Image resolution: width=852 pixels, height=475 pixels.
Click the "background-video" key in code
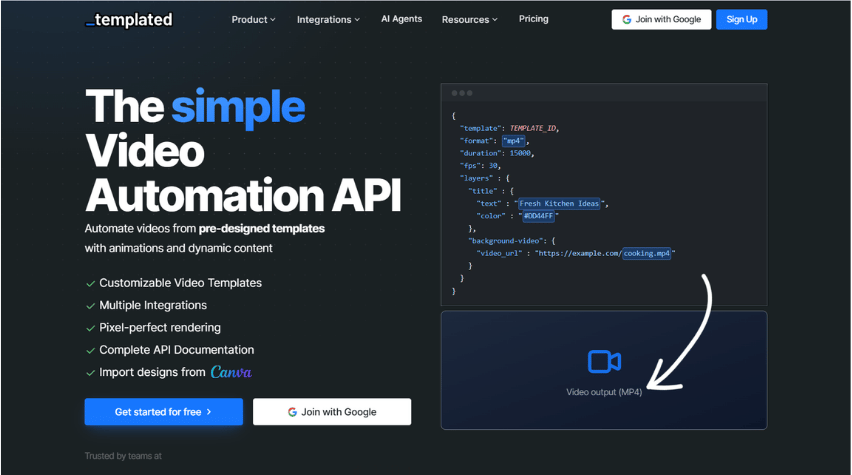506,241
